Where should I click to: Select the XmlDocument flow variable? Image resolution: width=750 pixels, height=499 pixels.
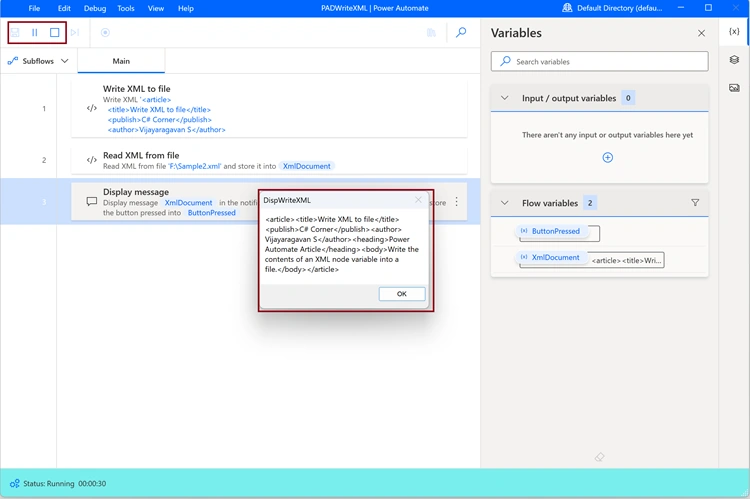click(x=550, y=257)
